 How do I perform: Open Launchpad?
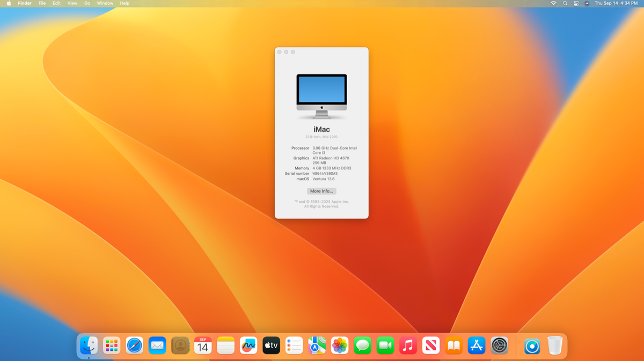(x=111, y=345)
